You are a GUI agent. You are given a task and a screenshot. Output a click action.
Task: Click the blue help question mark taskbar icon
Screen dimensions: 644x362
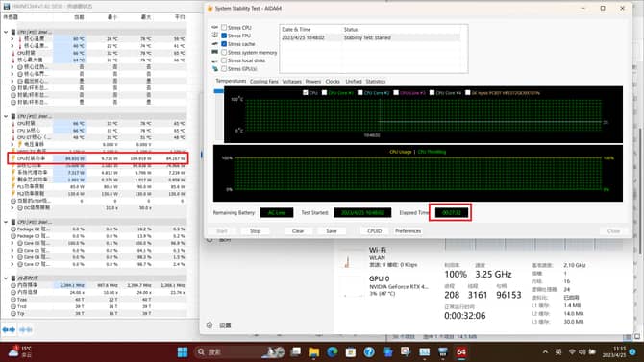click(369, 352)
